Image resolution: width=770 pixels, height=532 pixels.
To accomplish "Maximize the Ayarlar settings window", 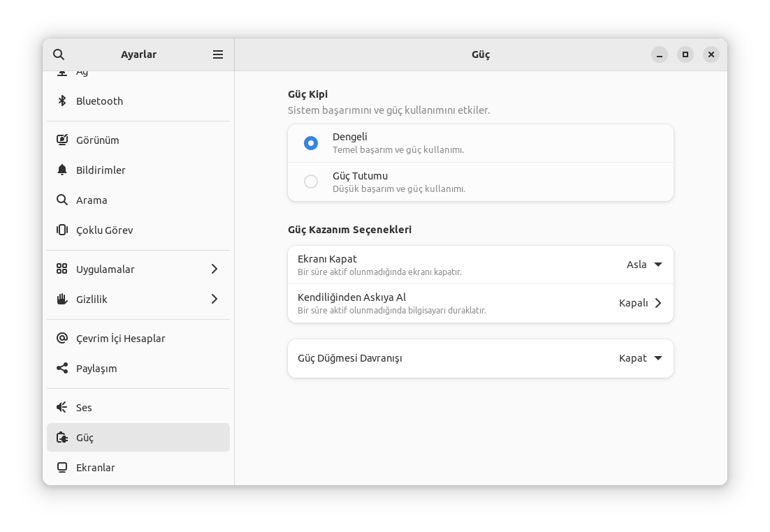I will click(685, 54).
